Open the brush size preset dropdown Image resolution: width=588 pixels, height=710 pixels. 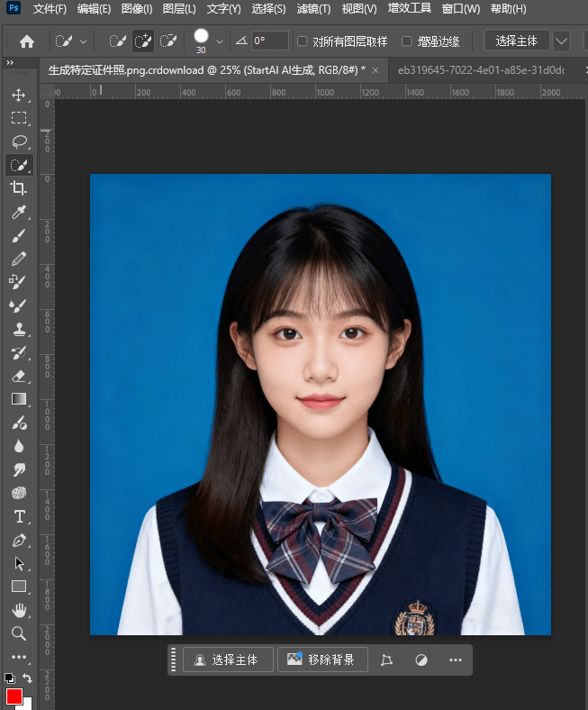(219, 41)
